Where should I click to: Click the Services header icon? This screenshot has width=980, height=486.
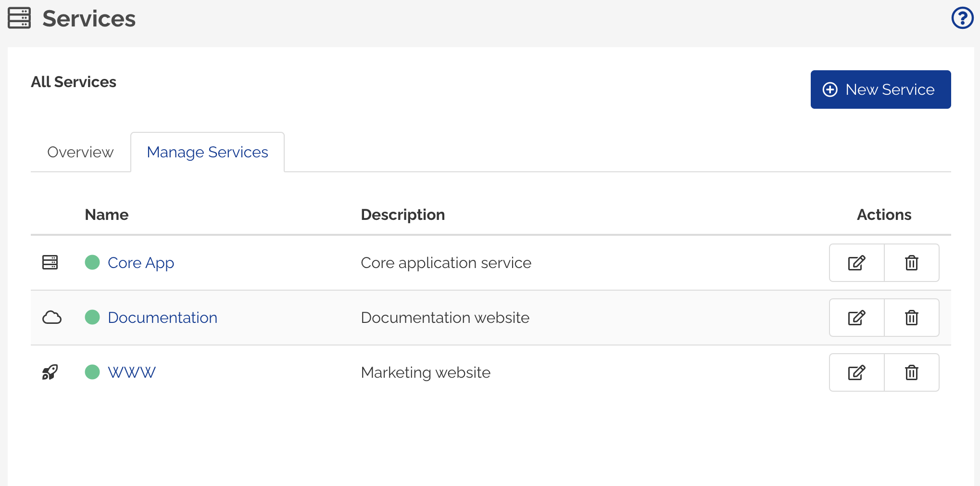[19, 18]
